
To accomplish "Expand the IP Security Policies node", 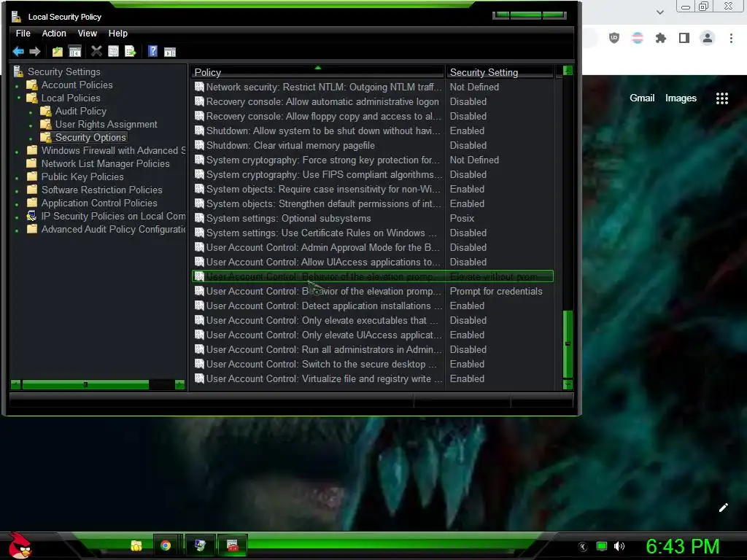I will [x=18, y=217].
